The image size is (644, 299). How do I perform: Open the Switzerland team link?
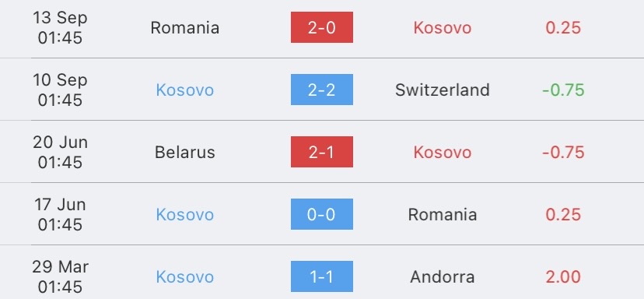coord(443,90)
